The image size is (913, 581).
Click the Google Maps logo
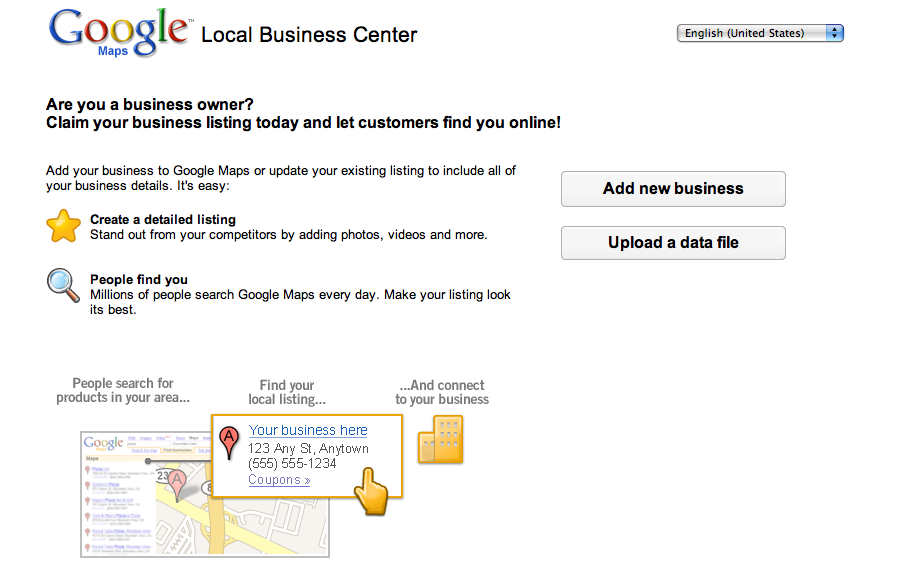tap(119, 33)
